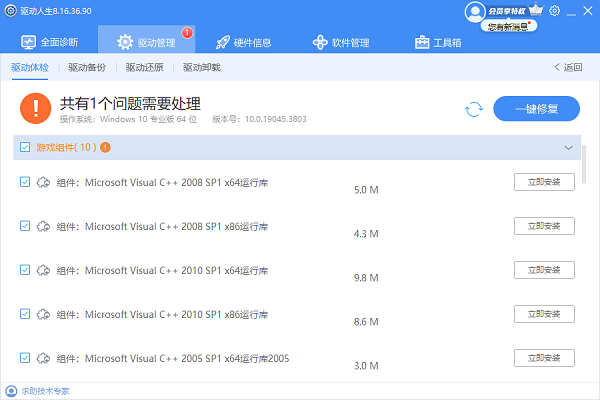Viewport: 600px width, 400px height.
Task: Click the large orange exclamation alert icon
Action: pyautogui.click(x=36, y=108)
